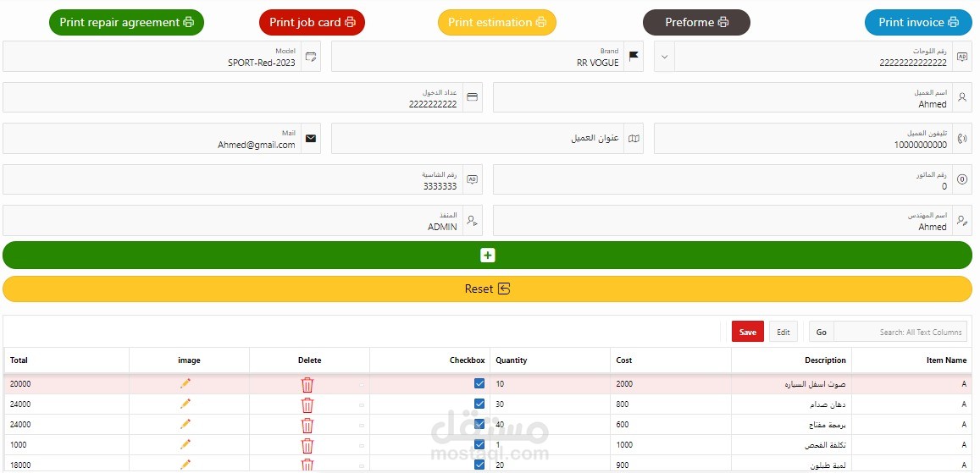Click the Print estimation button
980x473 pixels.
click(497, 23)
